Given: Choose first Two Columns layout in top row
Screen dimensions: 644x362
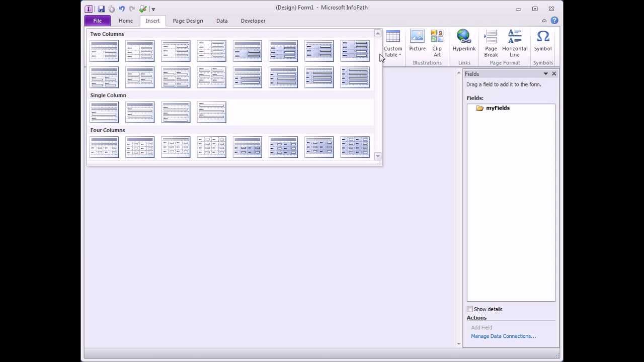Looking at the screenshot, I should tap(104, 51).
